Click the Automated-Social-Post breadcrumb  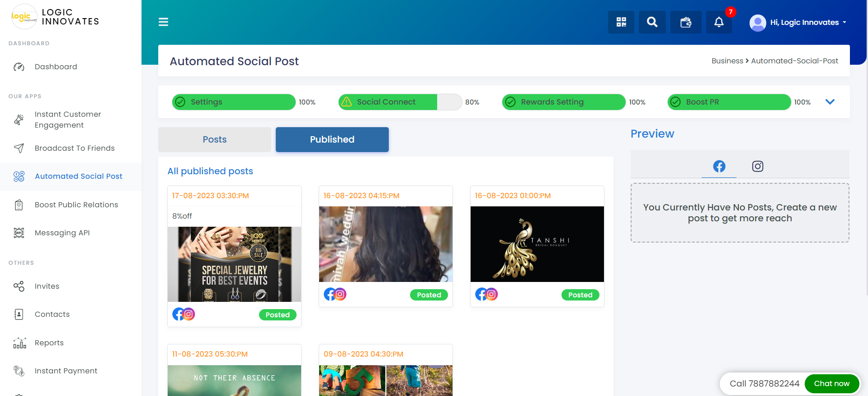[794, 61]
